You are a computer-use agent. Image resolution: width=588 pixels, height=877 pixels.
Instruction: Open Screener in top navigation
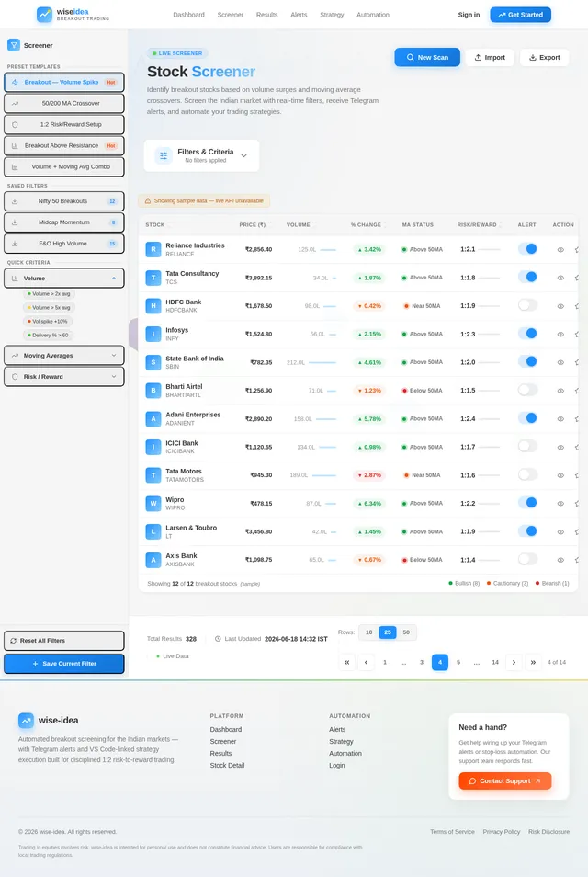231,15
